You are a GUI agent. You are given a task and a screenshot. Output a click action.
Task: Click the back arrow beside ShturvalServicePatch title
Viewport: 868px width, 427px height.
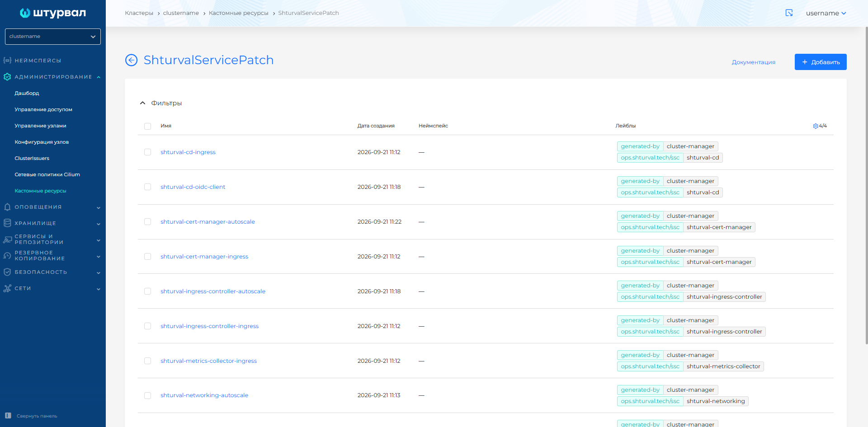click(x=131, y=60)
